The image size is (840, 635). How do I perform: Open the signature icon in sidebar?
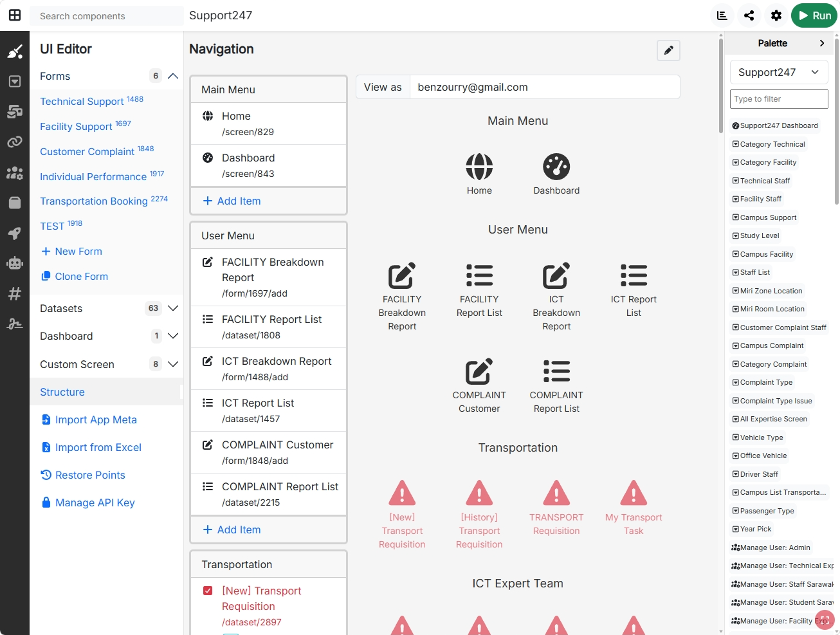point(15,324)
